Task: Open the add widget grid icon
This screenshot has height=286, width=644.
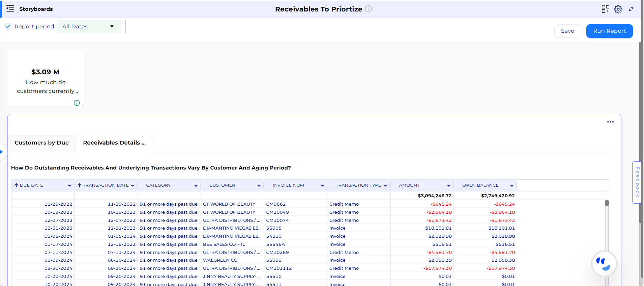Action: click(605, 9)
